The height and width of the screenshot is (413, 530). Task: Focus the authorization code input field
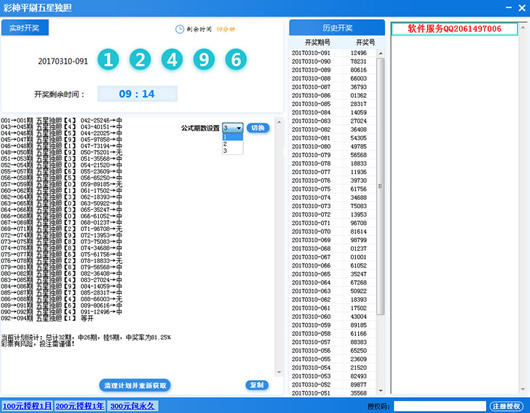pos(440,406)
